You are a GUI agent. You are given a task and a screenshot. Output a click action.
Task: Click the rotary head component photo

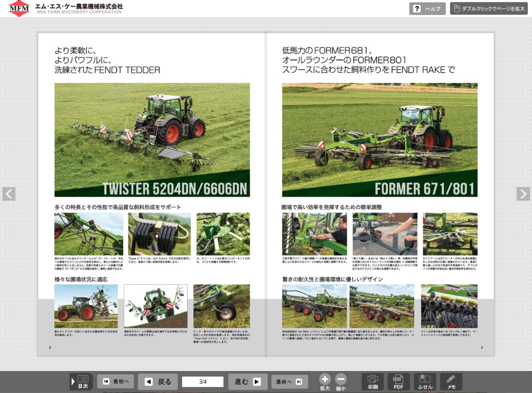[223, 234]
